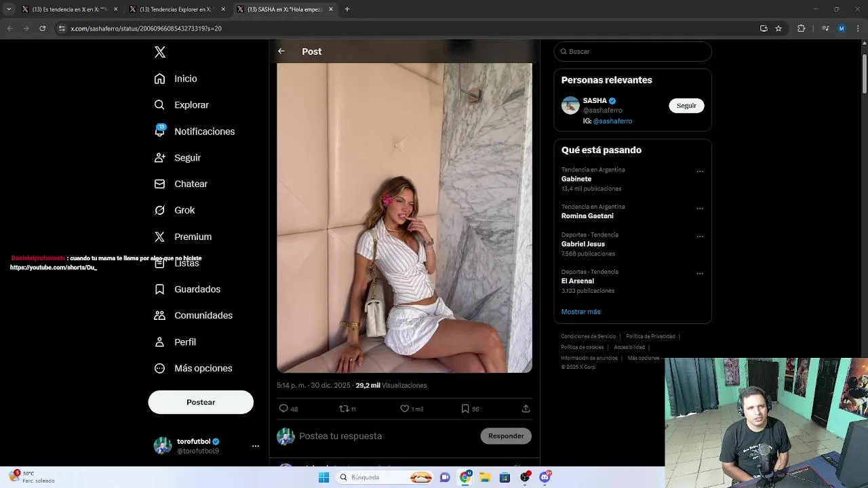Screen dimensions: 868x488
Task: Open Perfil in the sidebar
Action: click(175, 342)
